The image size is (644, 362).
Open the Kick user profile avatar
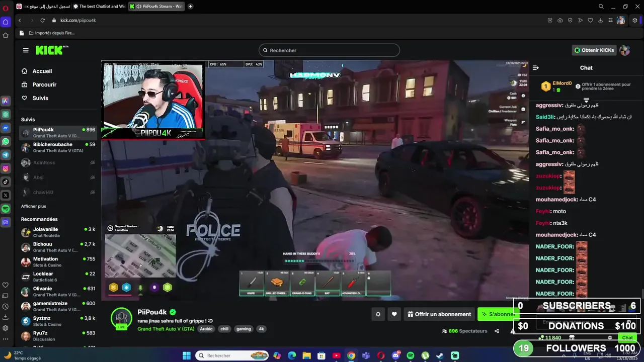point(624,50)
